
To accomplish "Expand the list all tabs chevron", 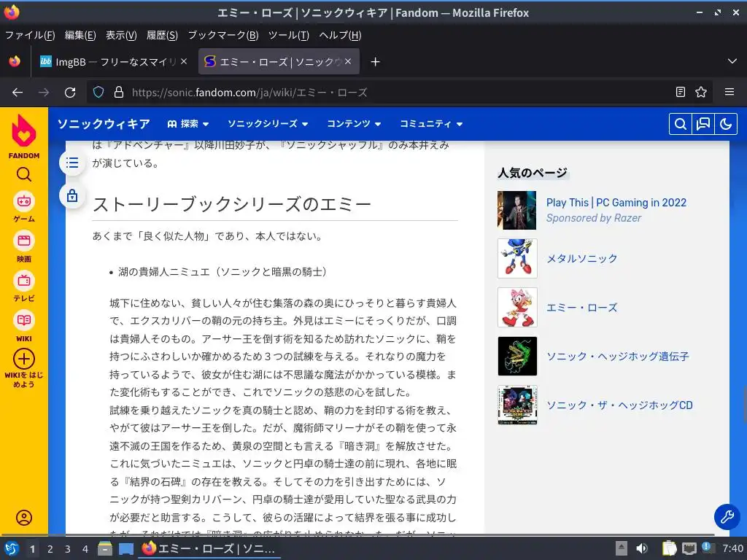I will click(732, 61).
